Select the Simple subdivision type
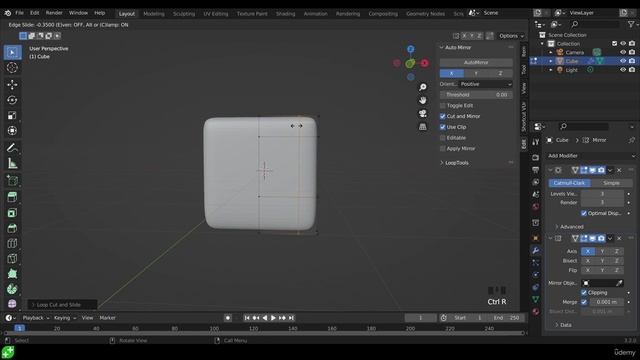Image resolution: width=640 pixels, height=360 pixels. (611, 183)
